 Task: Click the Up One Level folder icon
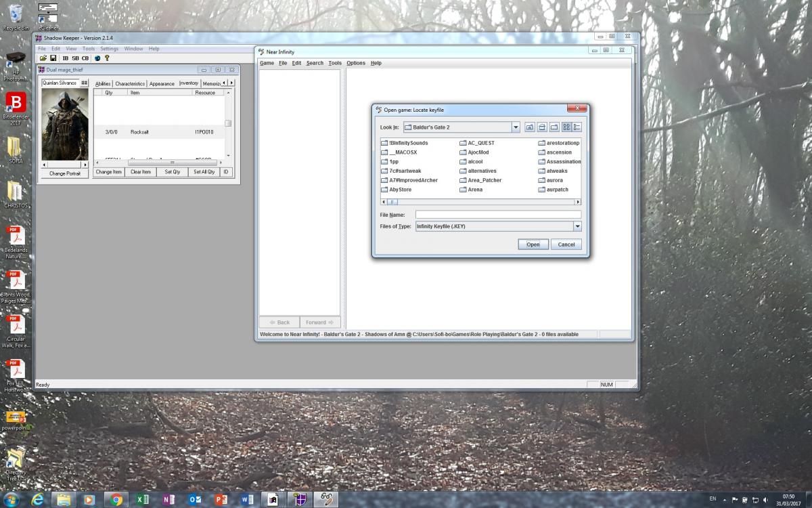coord(530,127)
